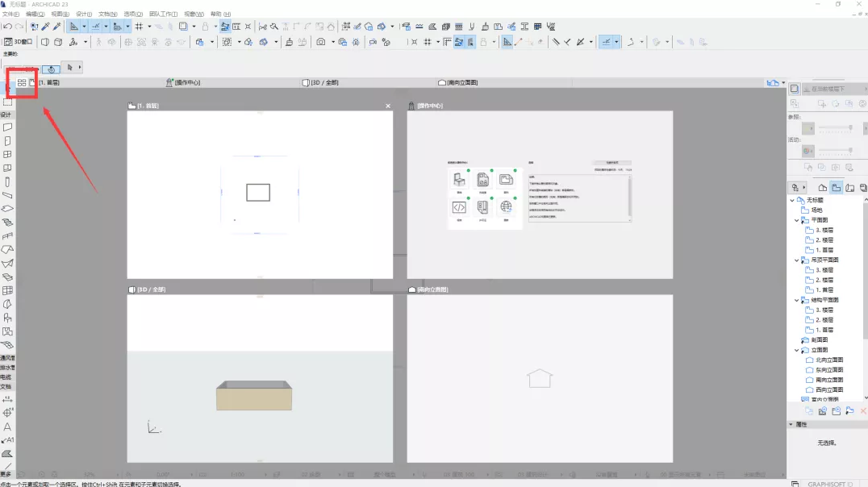Toggle the grid snap icon

pos(139,26)
